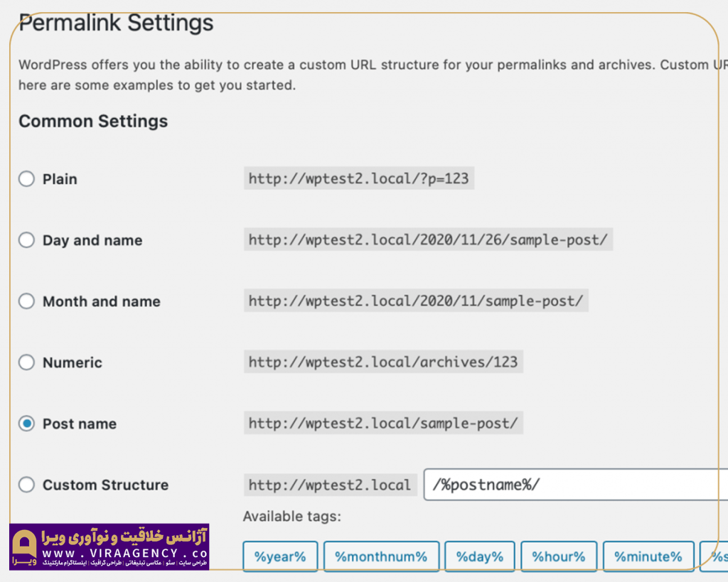The height and width of the screenshot is (582, 728).
Task: Click the Day and name example URL
Action: [428, 240]
